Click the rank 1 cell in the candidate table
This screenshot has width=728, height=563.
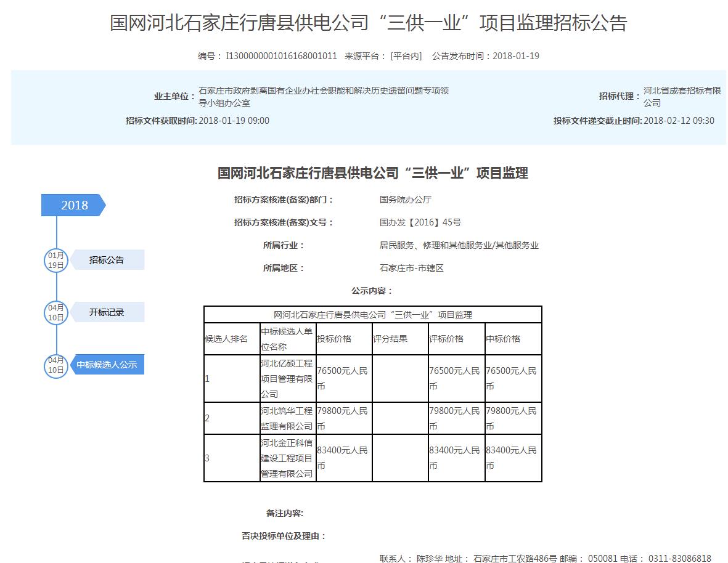(x=232, y=379)
